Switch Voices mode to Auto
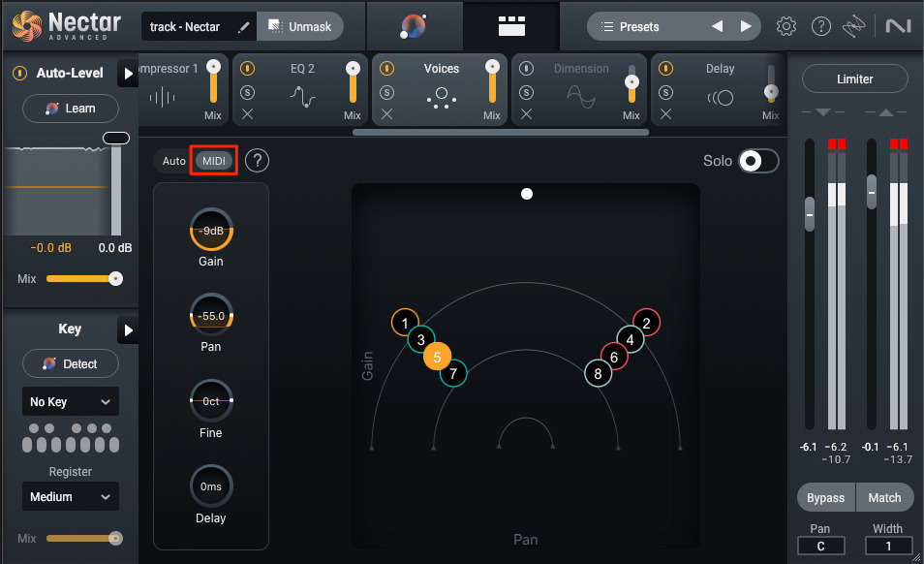 [173, 161]
